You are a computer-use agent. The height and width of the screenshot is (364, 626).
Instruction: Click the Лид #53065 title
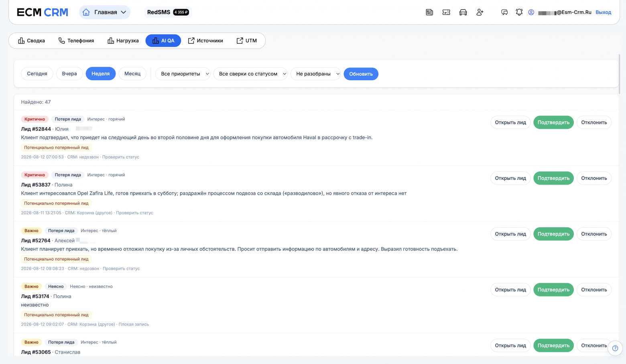click(x=36, y=352)
